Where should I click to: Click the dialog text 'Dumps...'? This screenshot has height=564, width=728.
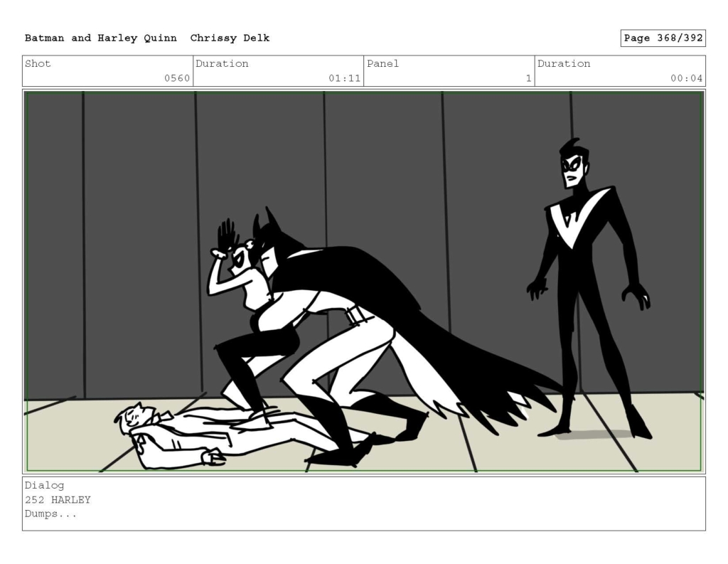point(50,514)
